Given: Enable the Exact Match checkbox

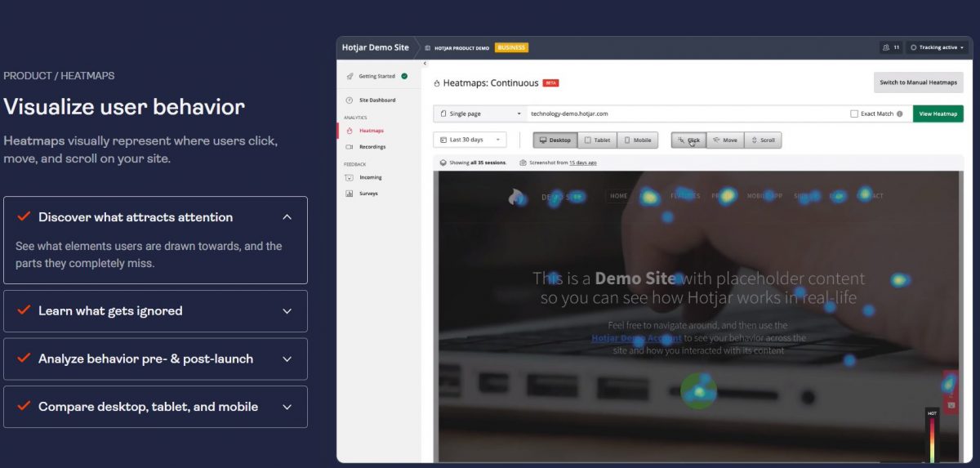Looking at the screenshot, I should pos(854,114).
